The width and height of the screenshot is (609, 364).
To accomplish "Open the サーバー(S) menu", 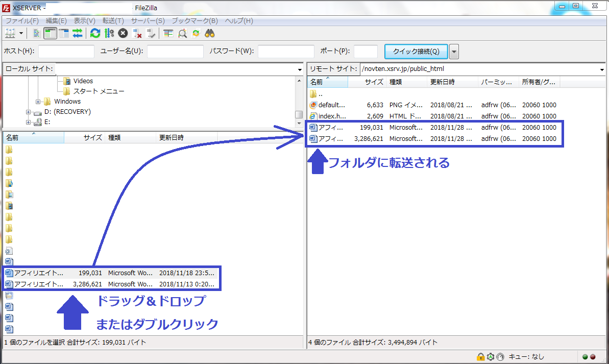I will (148, 21).
